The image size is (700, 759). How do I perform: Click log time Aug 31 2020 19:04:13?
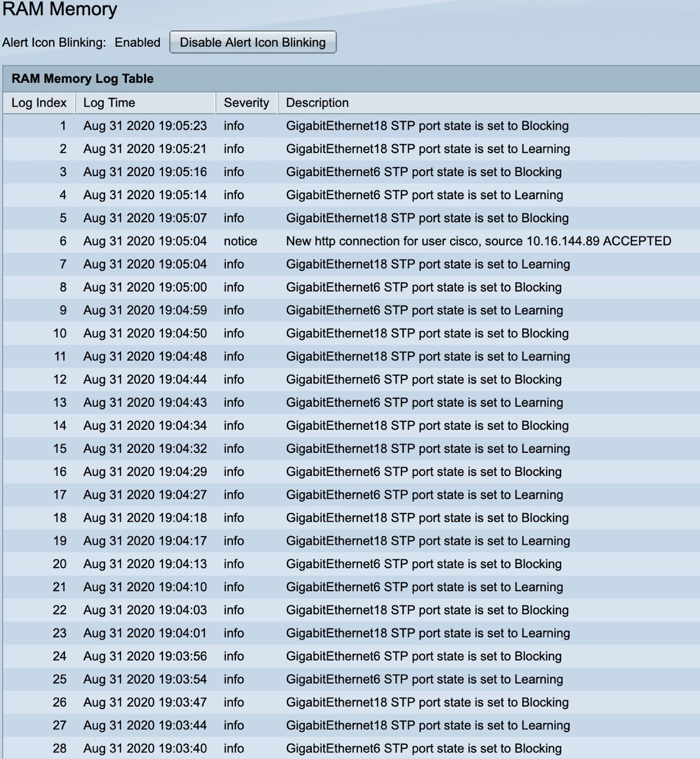145,564
